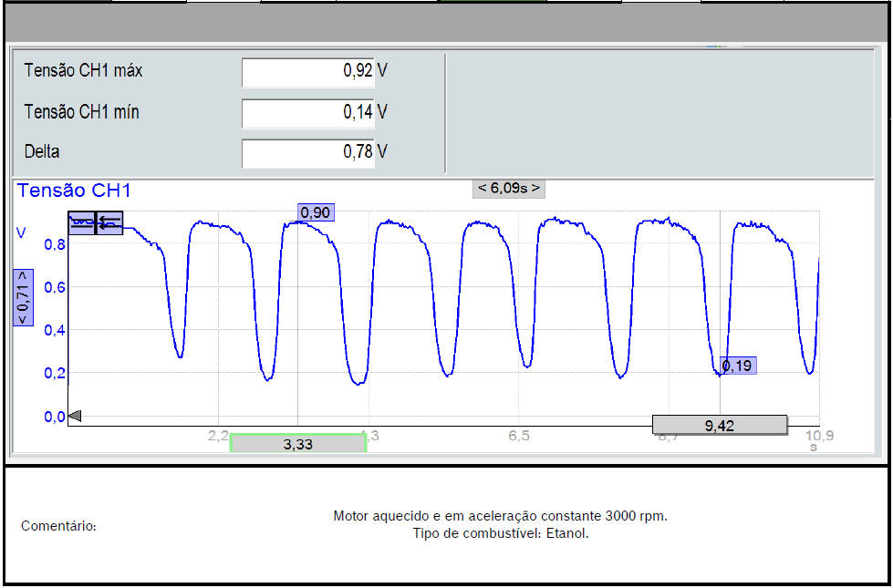
Task: Click the < 6,09s > time delta marker
Action: (x=509, y=188)
